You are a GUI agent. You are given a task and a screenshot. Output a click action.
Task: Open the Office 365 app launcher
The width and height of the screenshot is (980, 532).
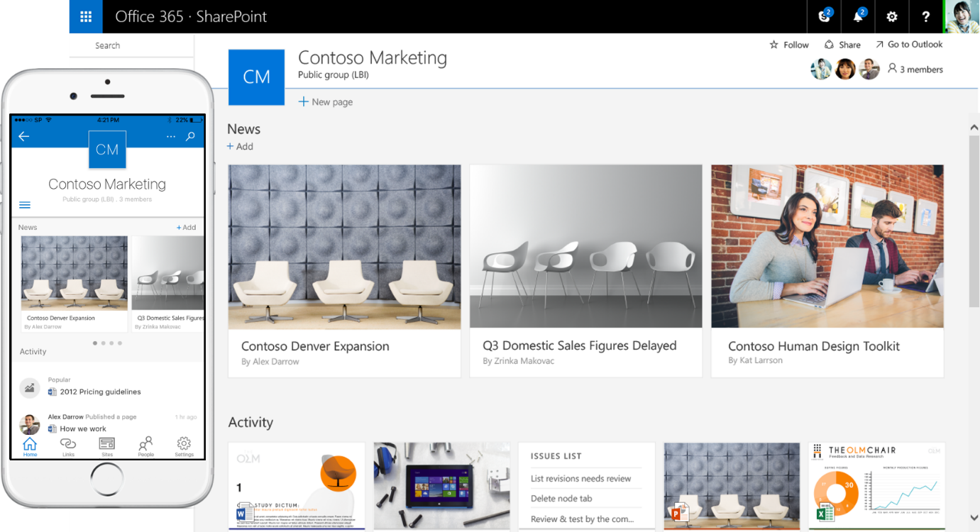(85, 16)
